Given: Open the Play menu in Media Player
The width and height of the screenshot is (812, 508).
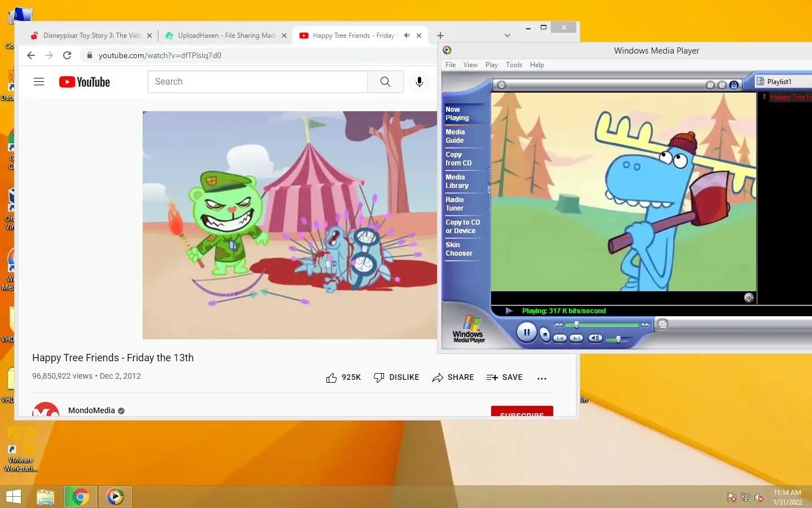Looking at the screenshot, I should coord(492,65).
